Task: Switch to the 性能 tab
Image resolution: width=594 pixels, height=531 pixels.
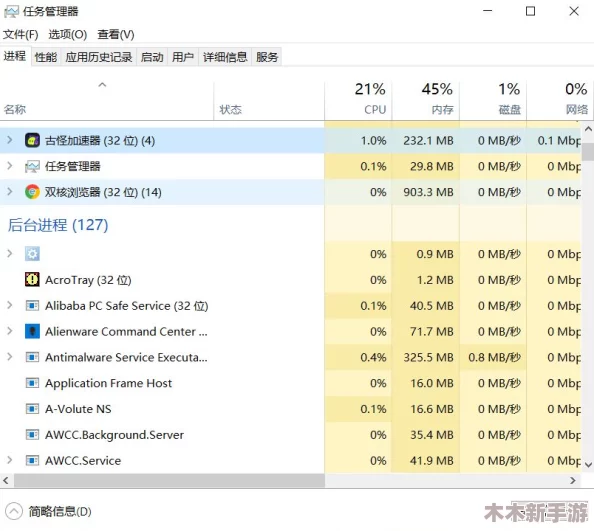Action: point(45,57)
